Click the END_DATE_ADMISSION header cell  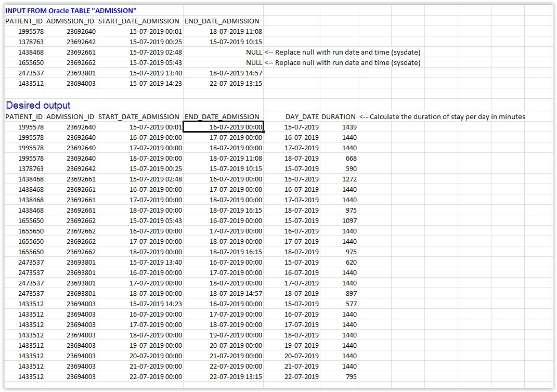222,21
